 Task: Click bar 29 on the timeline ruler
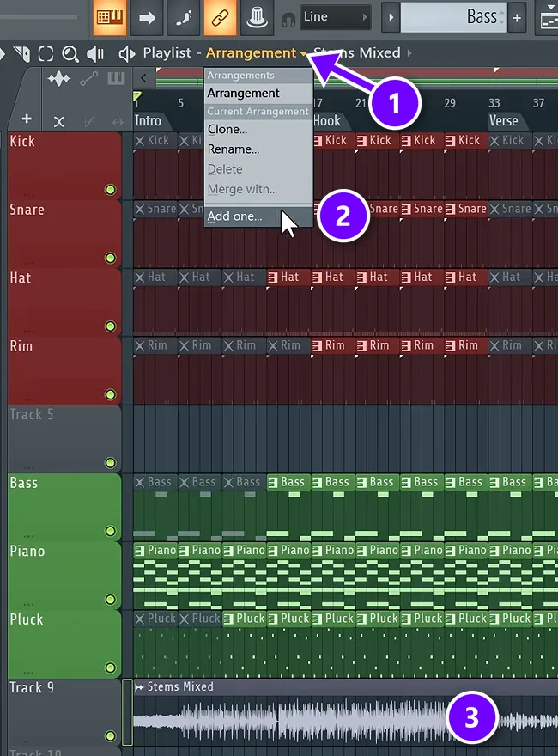point(450,103)
